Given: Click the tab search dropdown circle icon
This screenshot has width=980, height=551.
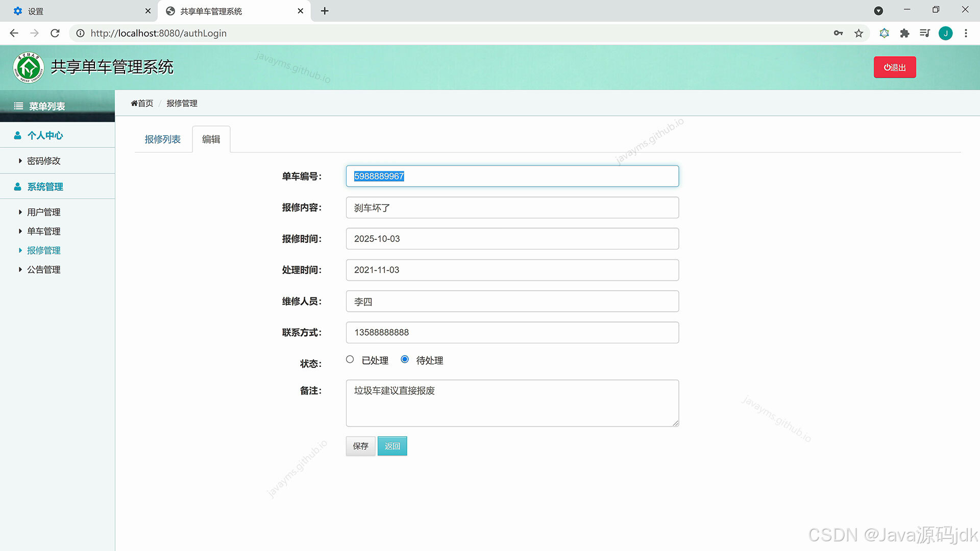Looking at the screenshot, I should [878, 11].
